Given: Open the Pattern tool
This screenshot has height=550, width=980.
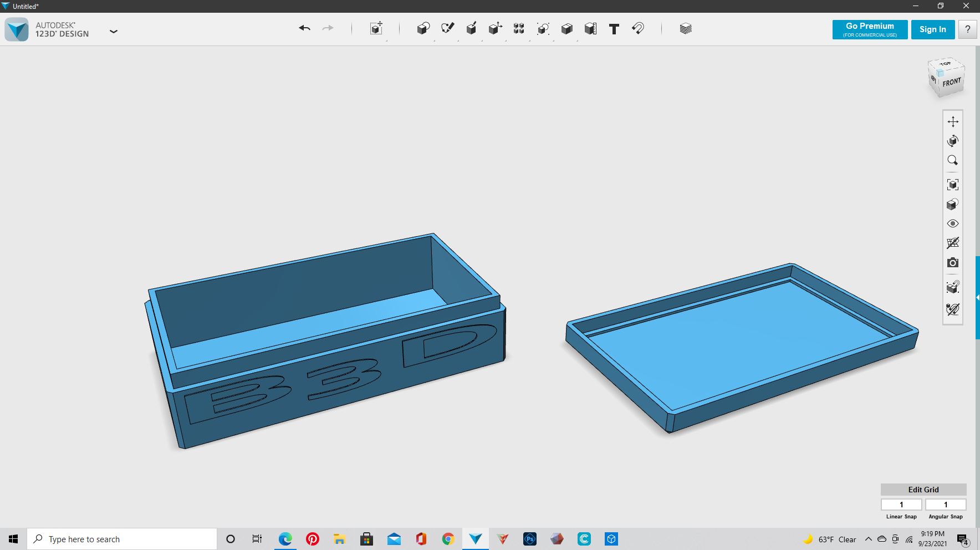Looking at the screenshot, I should 519,29.
